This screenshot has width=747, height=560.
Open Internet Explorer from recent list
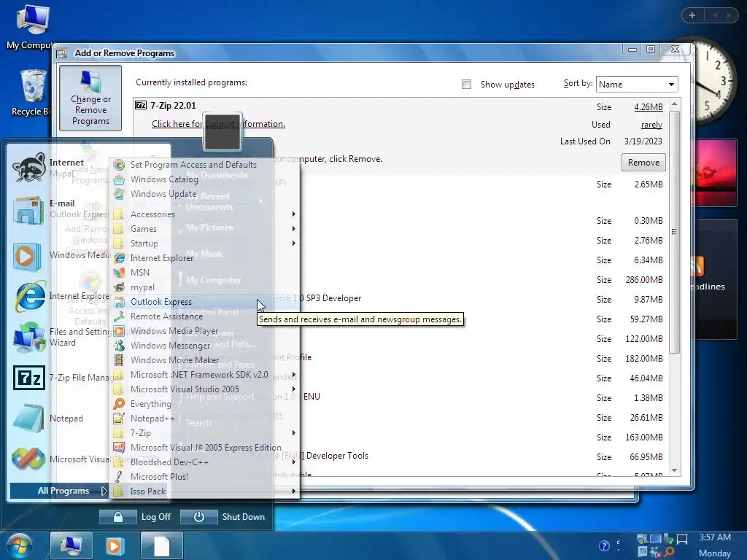(29, 296)
